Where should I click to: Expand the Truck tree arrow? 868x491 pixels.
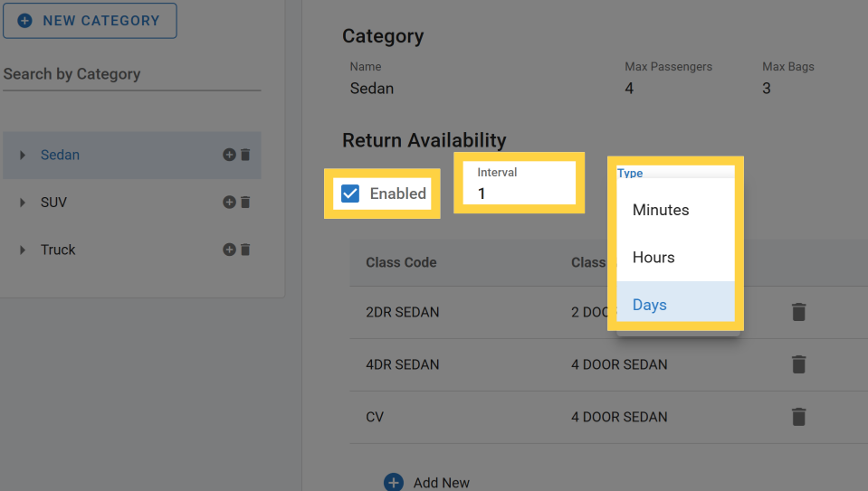tap(23, 250)
